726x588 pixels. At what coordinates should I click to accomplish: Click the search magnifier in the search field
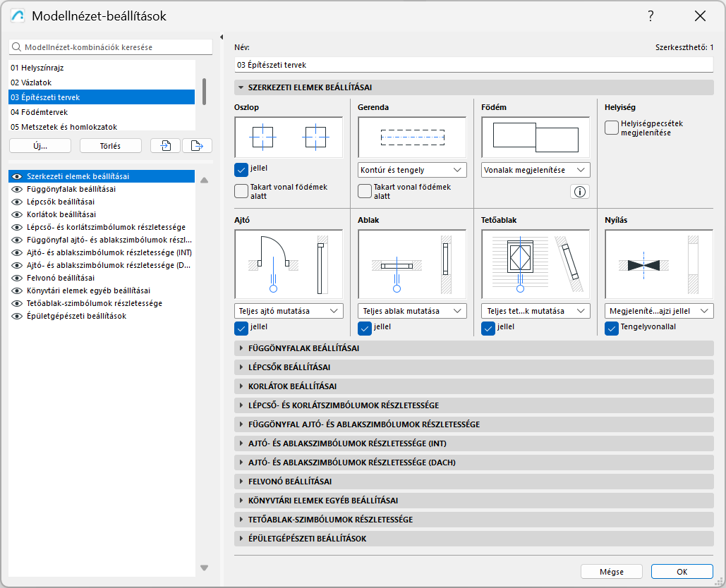[16, 47]
